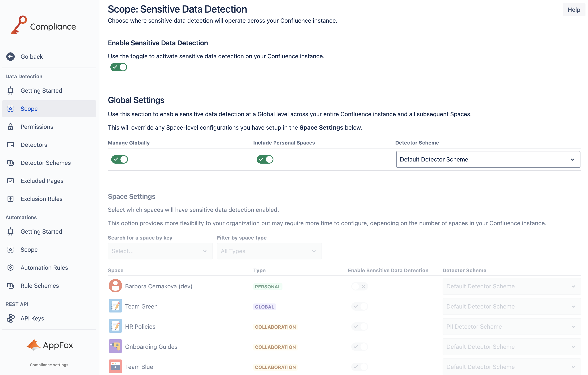This screenshot has width=588, height=375.
Task: Open Detector Schemes in the sidebar
Action: pos(45,163)
